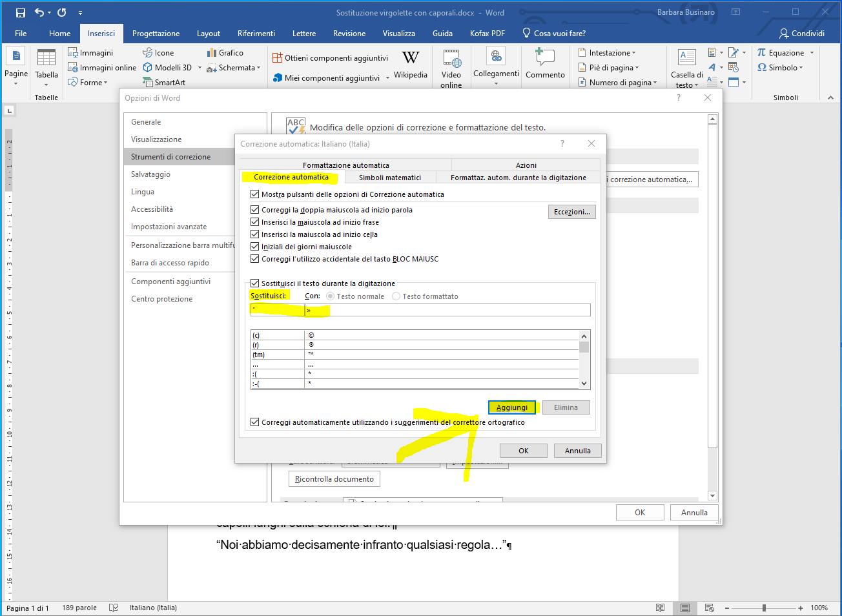Toggle 'Iniziali dei giorni maiuscole' checkbox
842x616 pixels.
254,247
